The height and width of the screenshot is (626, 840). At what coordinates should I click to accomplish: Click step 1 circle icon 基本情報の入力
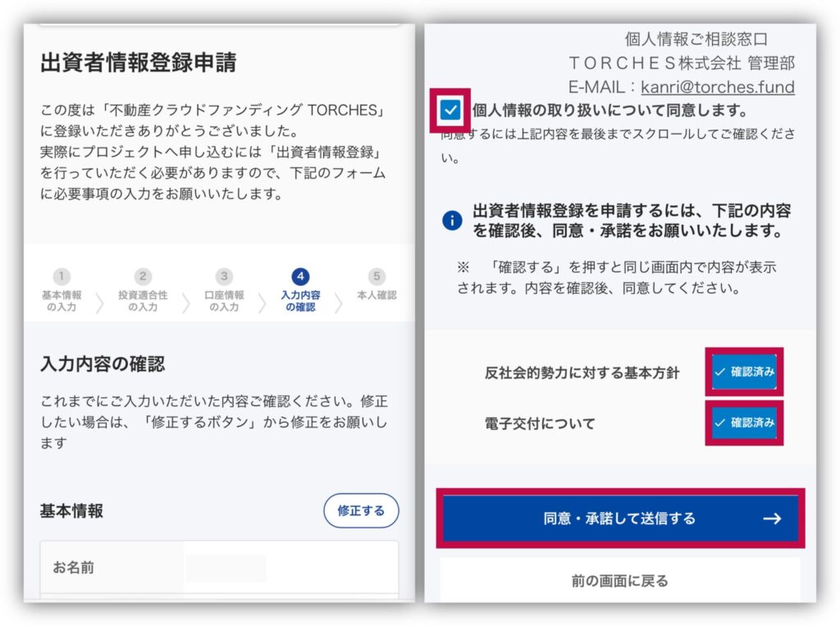(62, 276)
